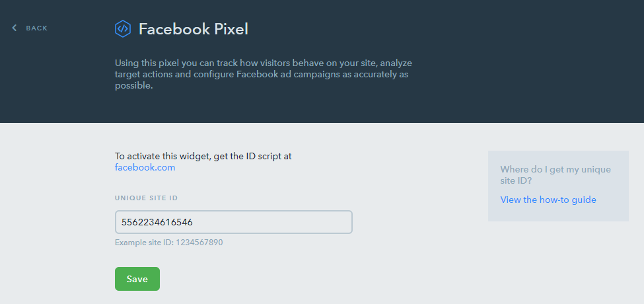
Task: Click the hexagon code icon beside Facebook Pixel
Action: (123, 29)
